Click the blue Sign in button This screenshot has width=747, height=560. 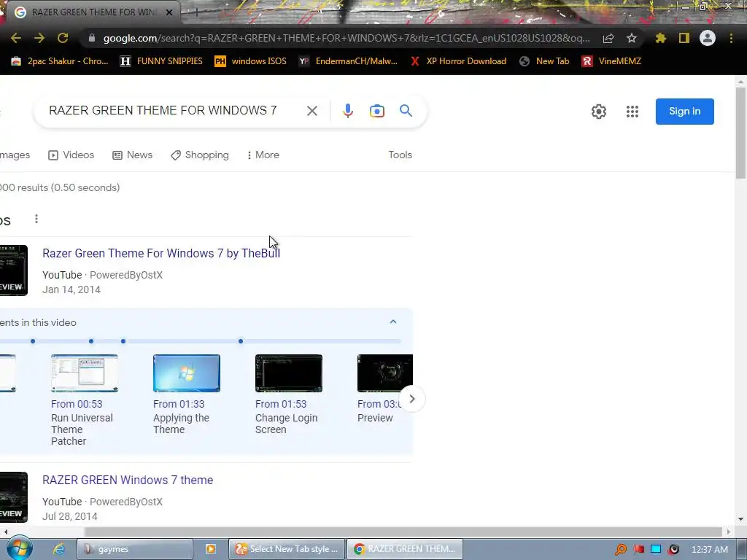click(684, 112)
